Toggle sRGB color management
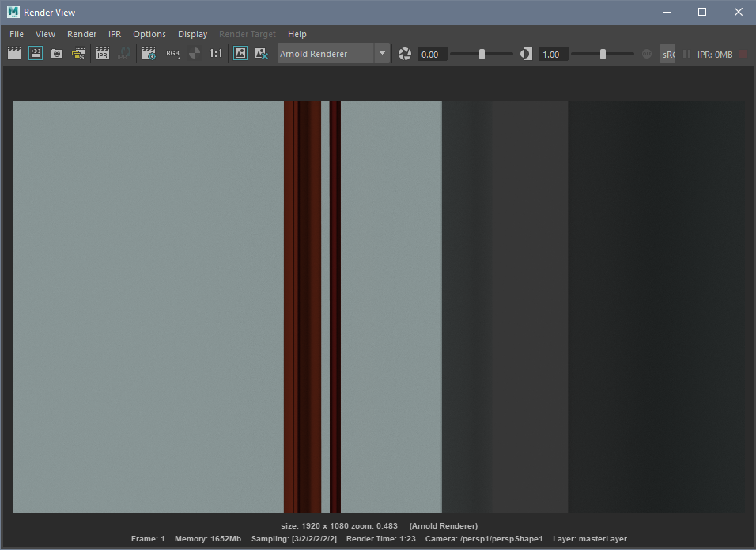The height and width of the screenshot is (550, 756). click(668, 54)
